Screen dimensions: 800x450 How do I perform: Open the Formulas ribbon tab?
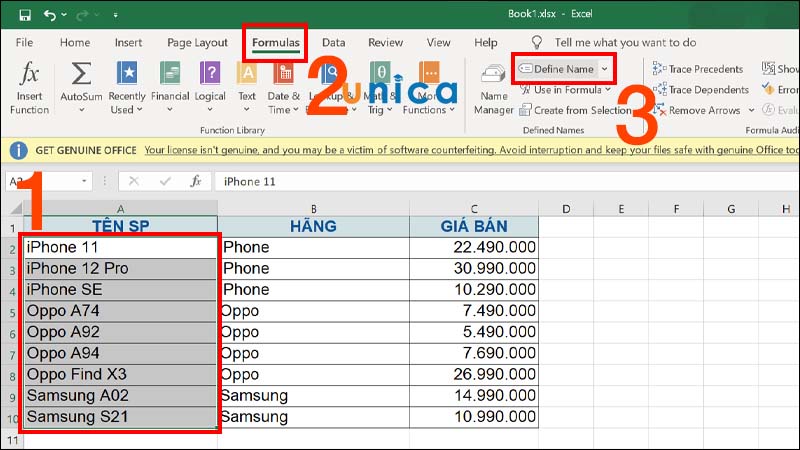(x=276, y=42)
